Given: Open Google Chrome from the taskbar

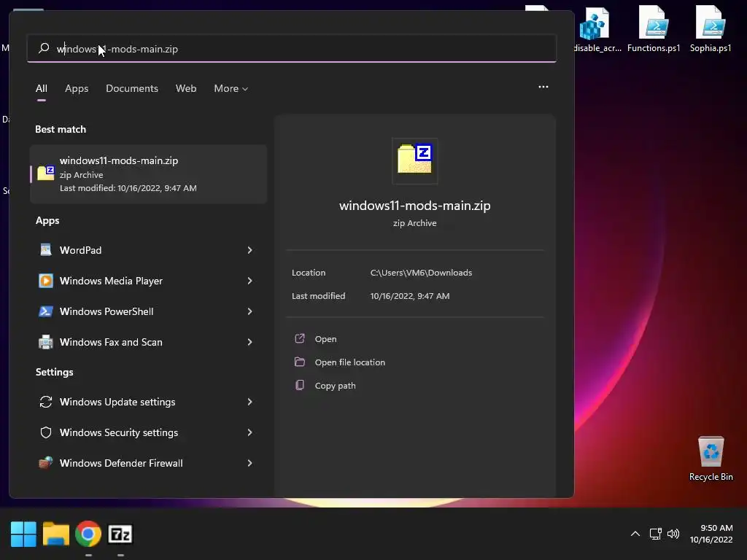Looking at the screenshot, I should point(88,534).
